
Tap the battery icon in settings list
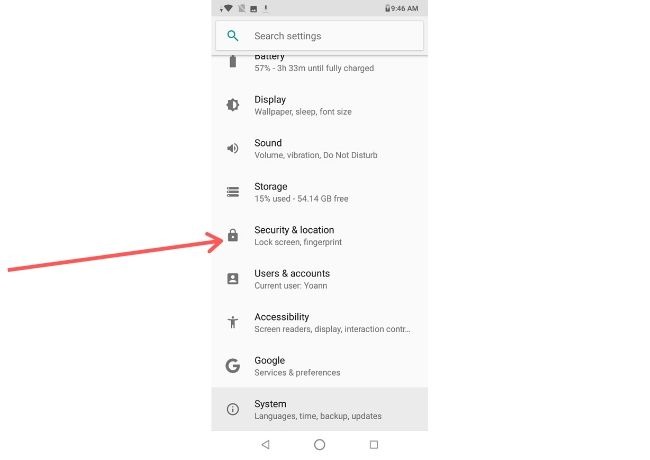coord(233,62)
